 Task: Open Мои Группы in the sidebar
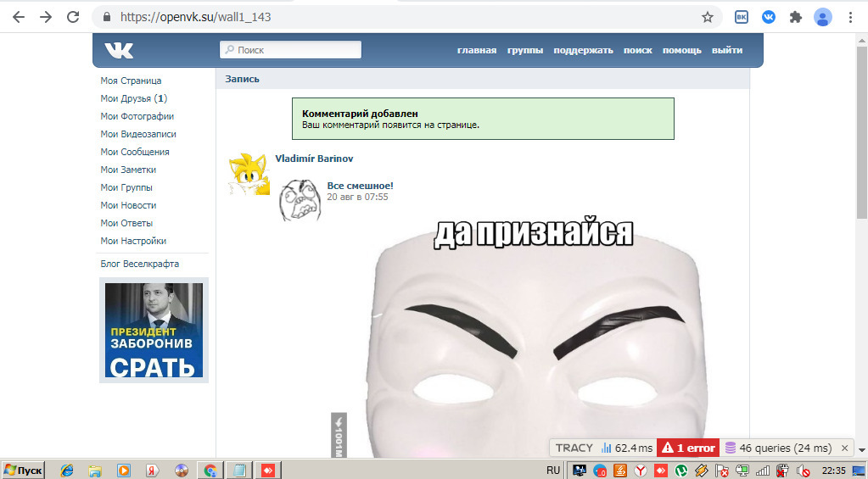tap(126, 187)
